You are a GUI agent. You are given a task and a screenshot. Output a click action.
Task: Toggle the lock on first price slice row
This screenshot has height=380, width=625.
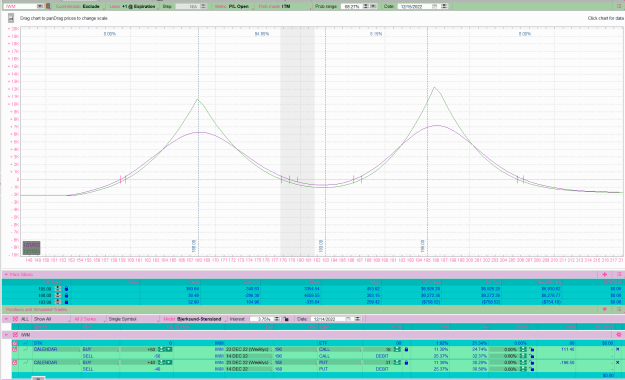tap(66, 289)
